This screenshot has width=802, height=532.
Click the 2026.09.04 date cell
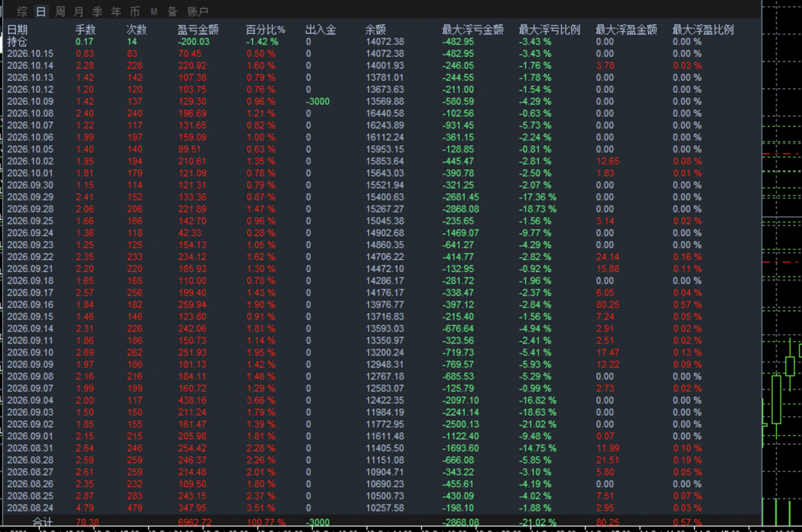pyautogui.click(x=30, y=400)
